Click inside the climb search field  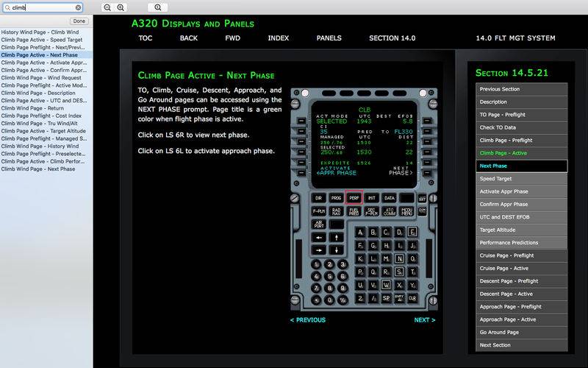point(43,7)
